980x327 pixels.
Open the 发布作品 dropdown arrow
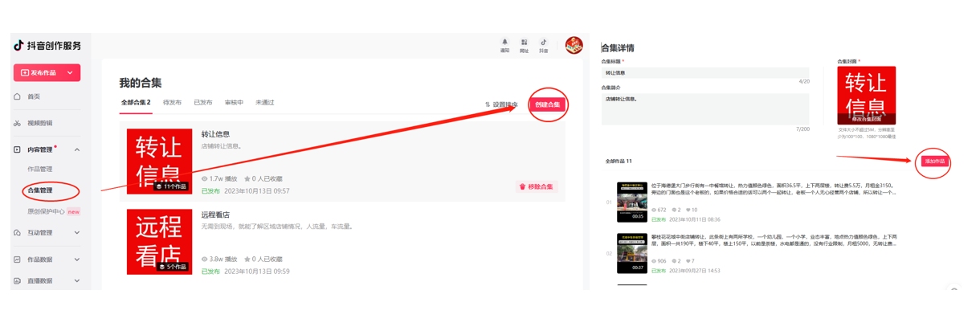point(70,72)
